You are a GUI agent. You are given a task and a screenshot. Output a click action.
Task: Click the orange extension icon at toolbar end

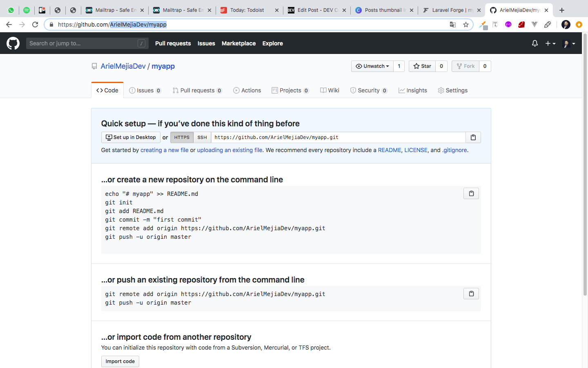pos(579,25)
